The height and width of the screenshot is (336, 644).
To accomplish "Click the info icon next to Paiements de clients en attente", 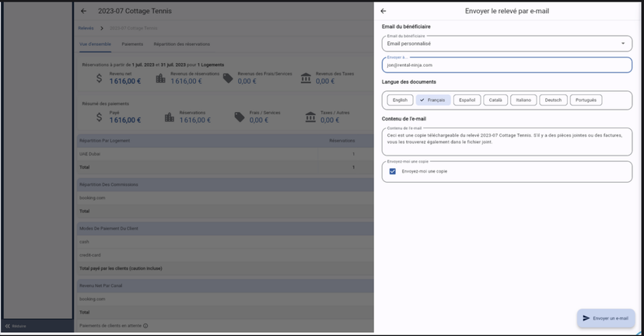I will click(145, 326).
